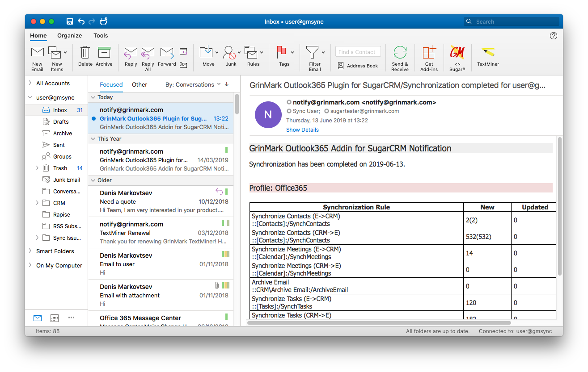Open the Rules icon

coord(251,53)
